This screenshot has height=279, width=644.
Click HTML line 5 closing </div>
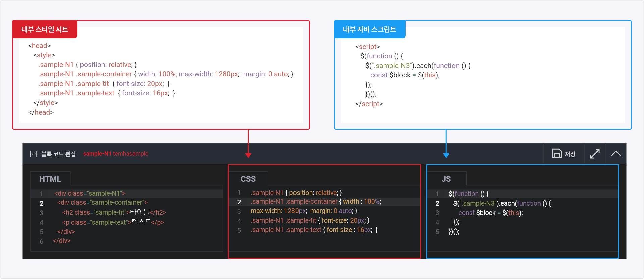coord(66,232)
